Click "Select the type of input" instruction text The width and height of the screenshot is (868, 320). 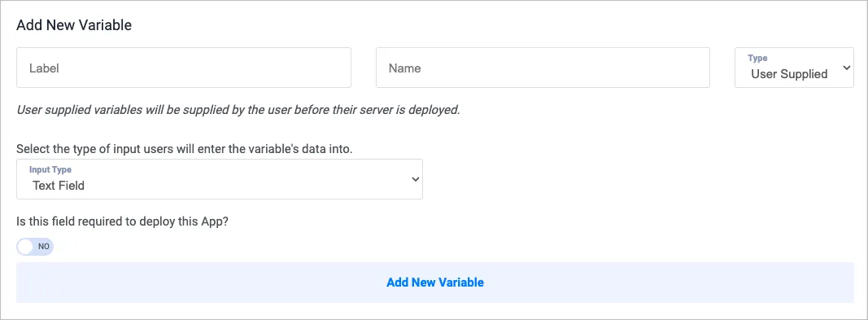[185, 150]
